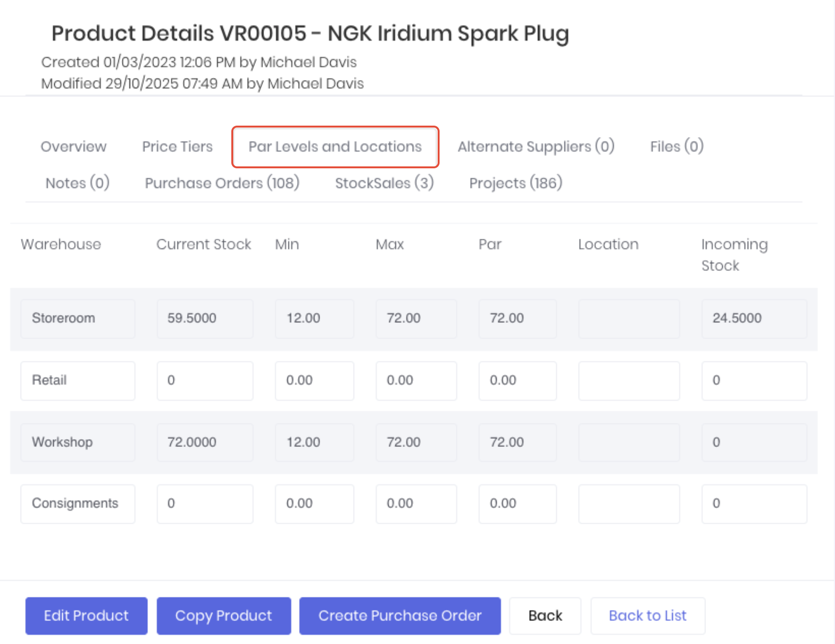Click the Edit Product button
Image resolution: width=835 pixels, height=644 pixels.
click(x=86, y=616)
